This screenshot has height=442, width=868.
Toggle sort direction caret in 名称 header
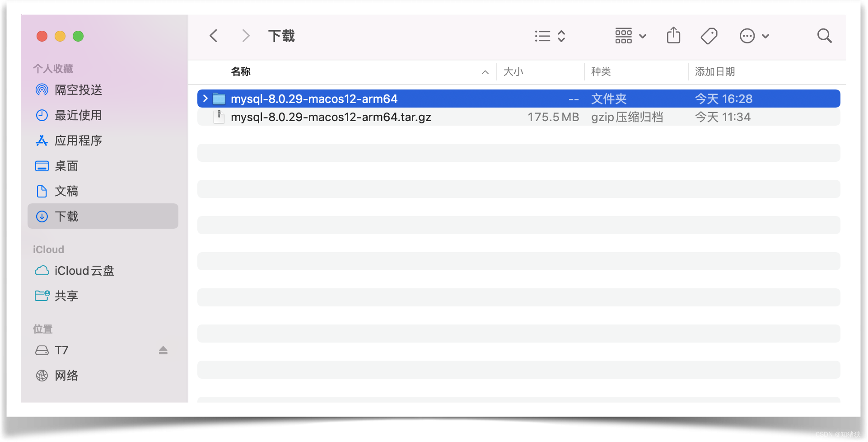coord(485,72)
